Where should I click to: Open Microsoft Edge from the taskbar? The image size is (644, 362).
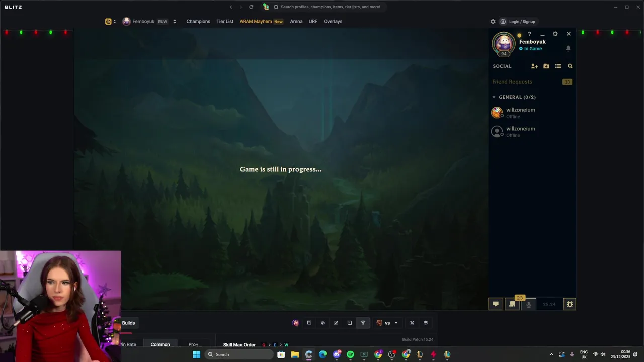[323, 354]
